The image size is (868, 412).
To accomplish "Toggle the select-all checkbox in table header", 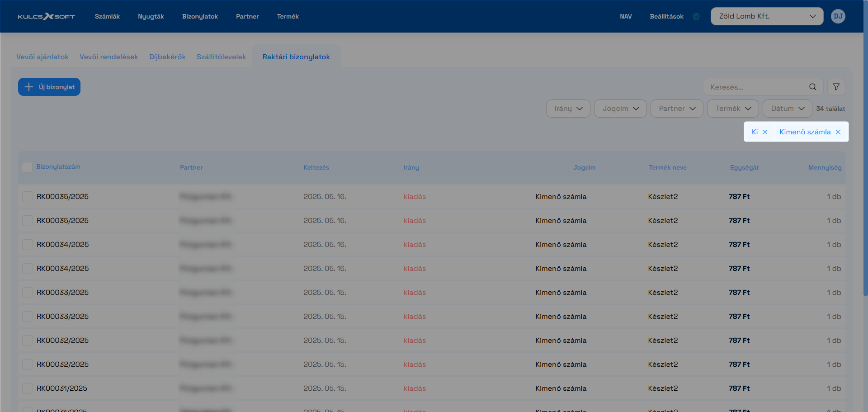I will click(x=27, y=167).
